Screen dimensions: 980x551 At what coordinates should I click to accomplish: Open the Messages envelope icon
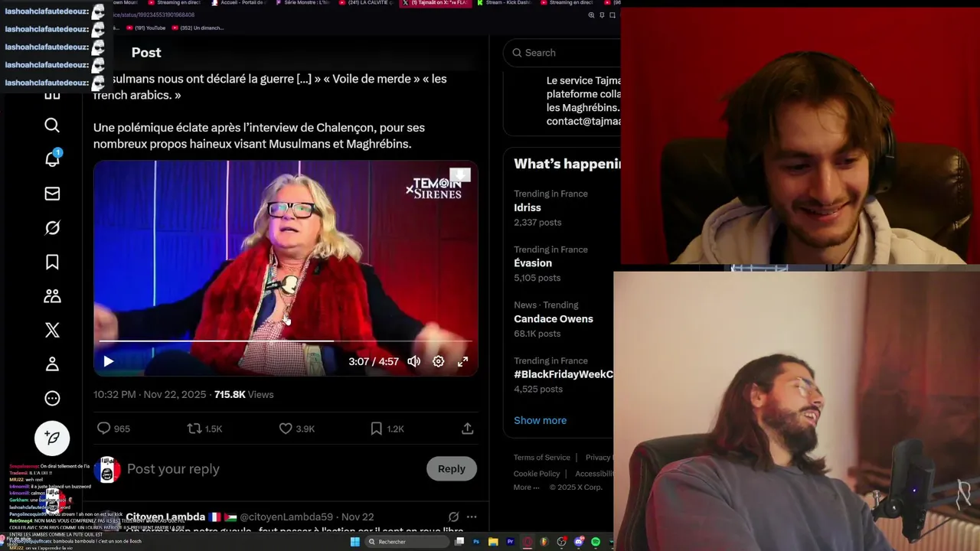point(52,194)
